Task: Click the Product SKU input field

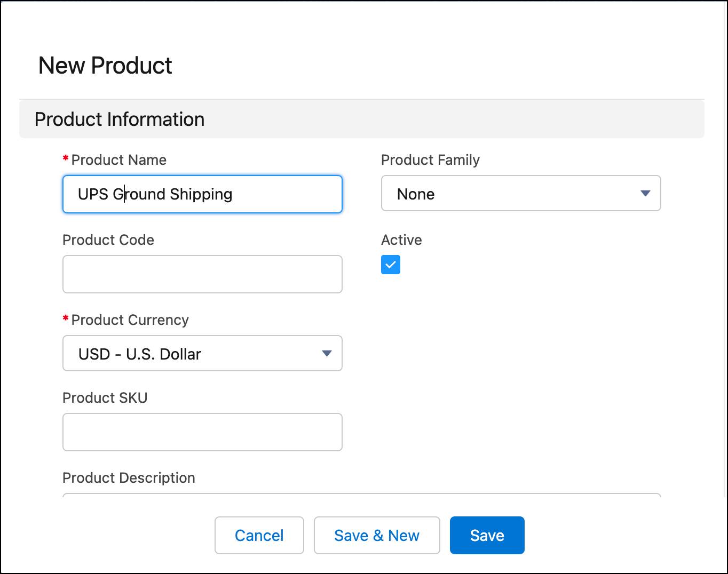Action: [202, 432]
